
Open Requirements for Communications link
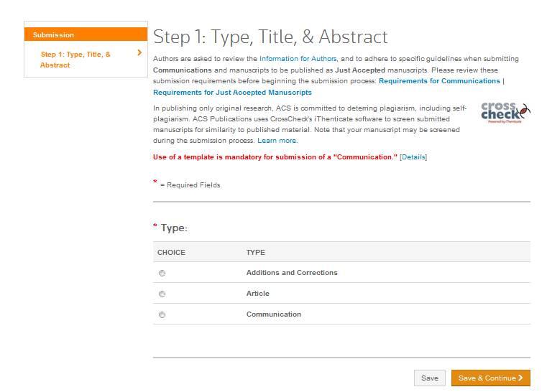click(439, 81)
